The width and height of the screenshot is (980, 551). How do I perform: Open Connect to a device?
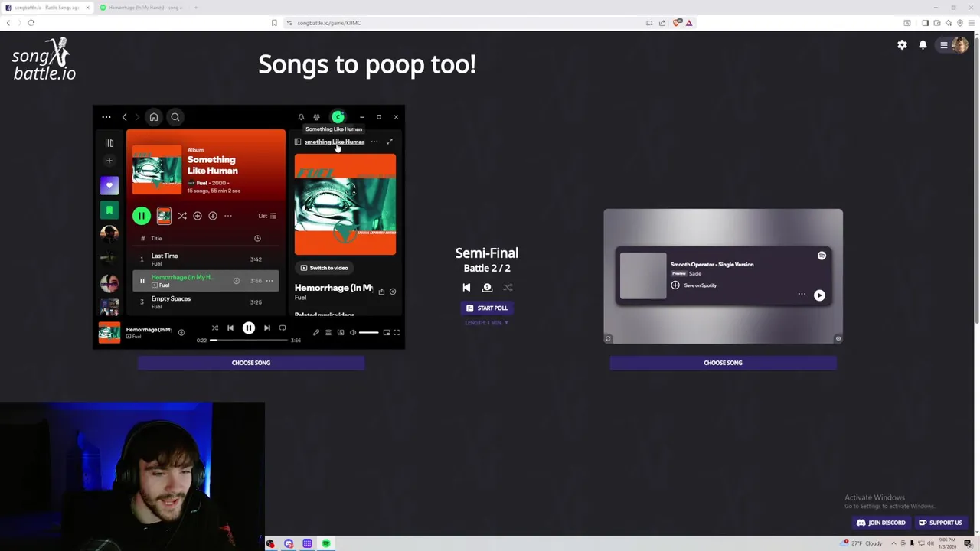(x=341, y=333)
